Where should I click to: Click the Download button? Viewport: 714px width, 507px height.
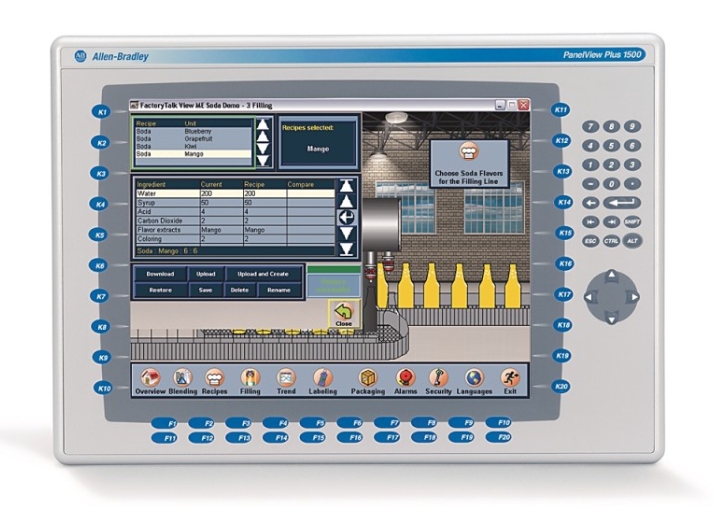[160, 274]
